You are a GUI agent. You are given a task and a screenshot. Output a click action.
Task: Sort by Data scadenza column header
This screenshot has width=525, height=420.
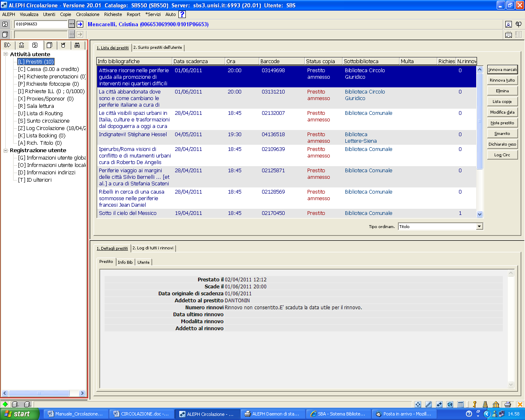(199, 61)
